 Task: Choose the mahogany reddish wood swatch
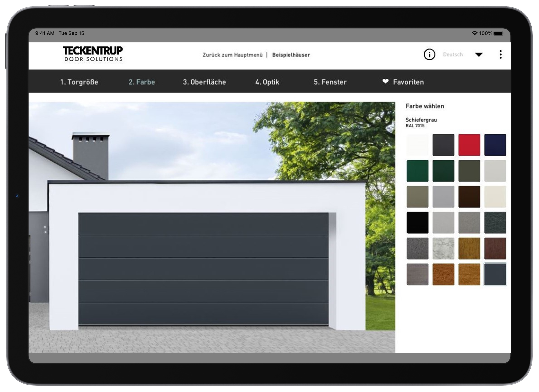coord(495,248)
